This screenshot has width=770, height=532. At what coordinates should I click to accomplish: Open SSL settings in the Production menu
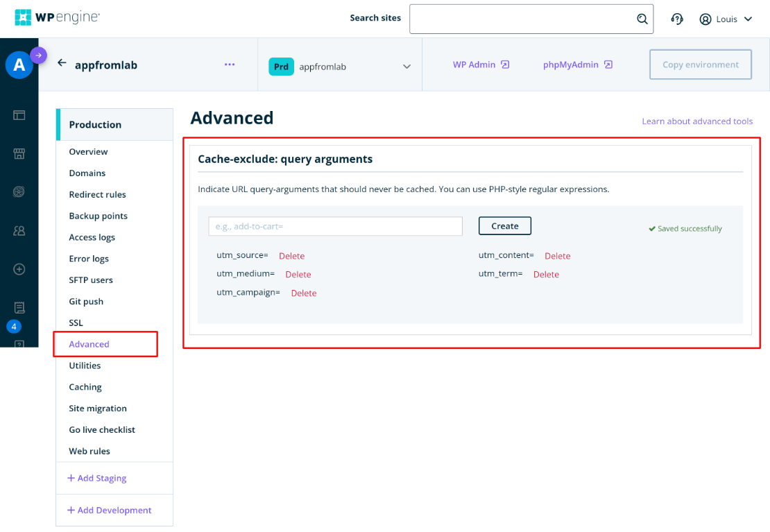click(76, 323)
